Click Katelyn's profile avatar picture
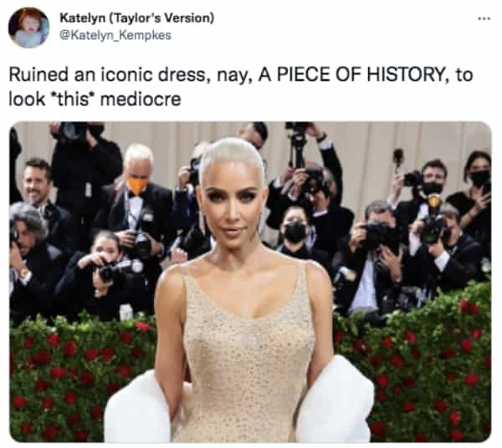Viewport: 502px width, 448px height. pyautogui.click(x=29, y=28)
